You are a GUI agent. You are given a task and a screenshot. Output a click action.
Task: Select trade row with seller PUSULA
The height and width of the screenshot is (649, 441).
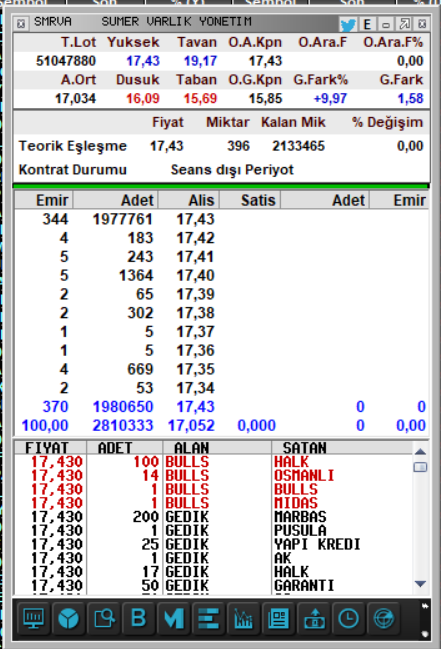(x=214, y=530)
